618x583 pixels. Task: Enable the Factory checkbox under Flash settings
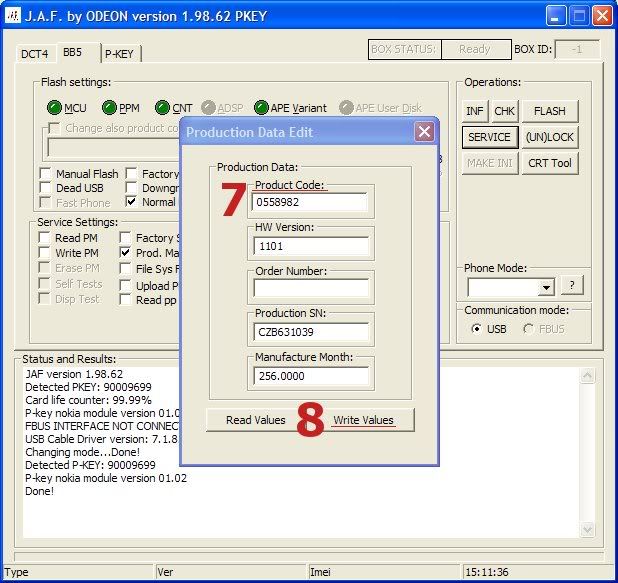(x=131, y=173)
